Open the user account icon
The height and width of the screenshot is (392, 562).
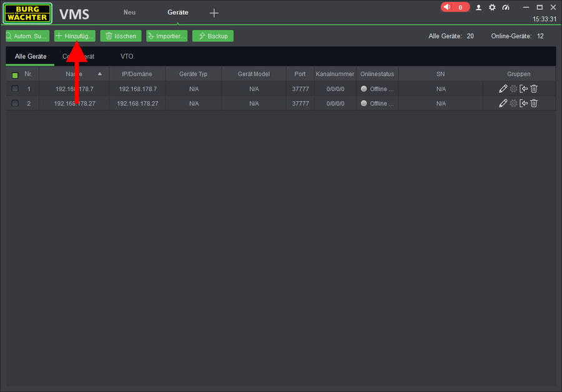[479, 7]
